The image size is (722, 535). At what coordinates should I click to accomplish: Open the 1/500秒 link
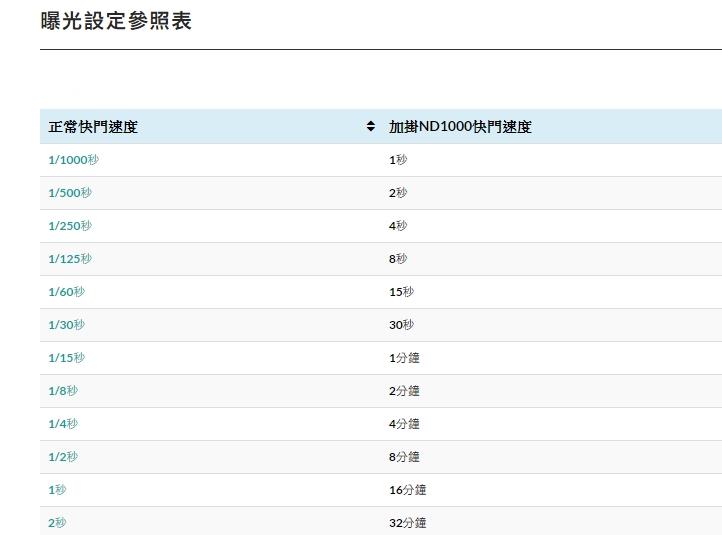click(69, 193)
